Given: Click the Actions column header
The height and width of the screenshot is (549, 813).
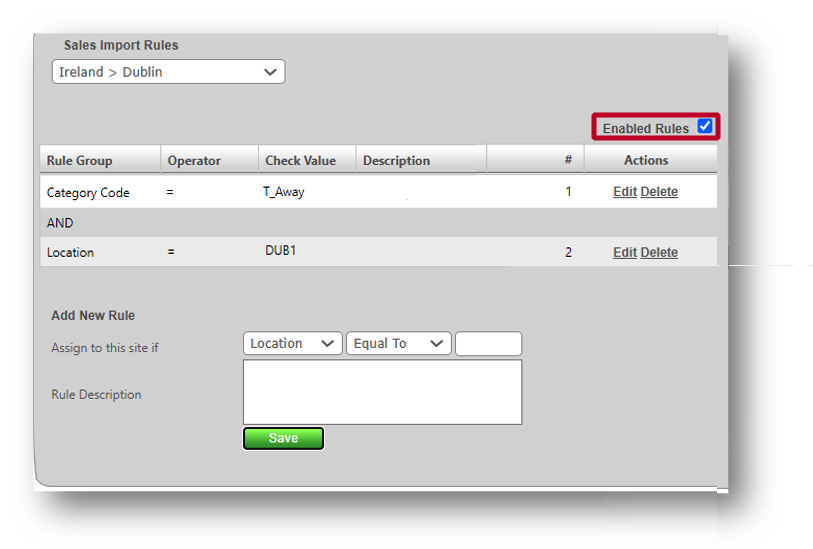Looking at the screenshot, I should [x=651, y=160].
